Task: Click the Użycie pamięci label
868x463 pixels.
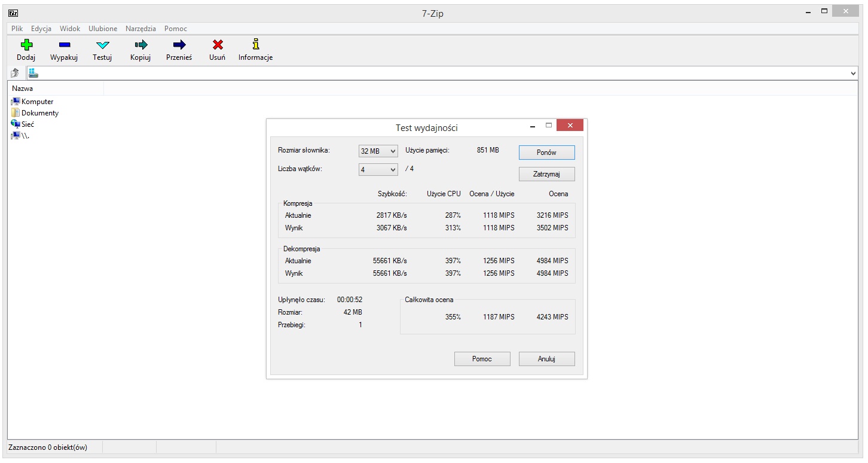Action: point(427,150)
